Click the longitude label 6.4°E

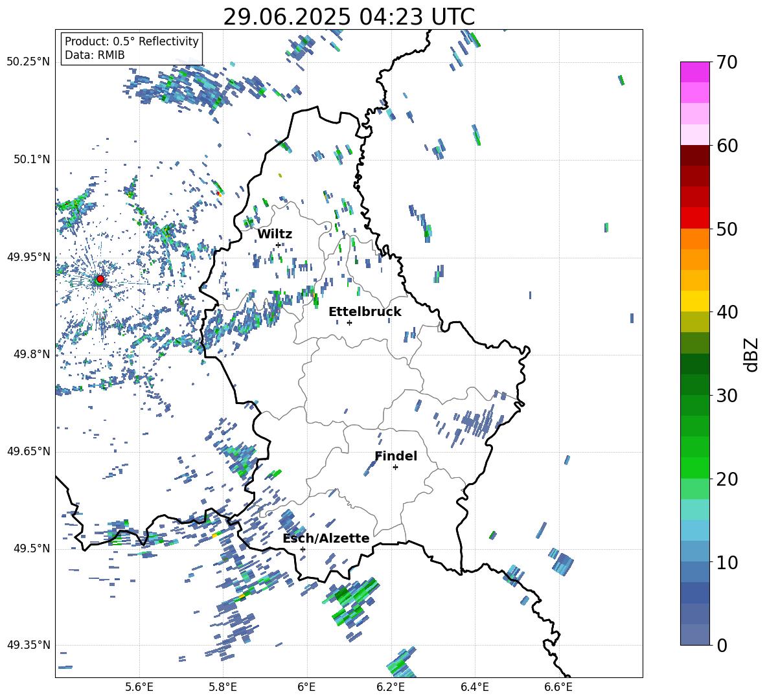click(474, 687)
